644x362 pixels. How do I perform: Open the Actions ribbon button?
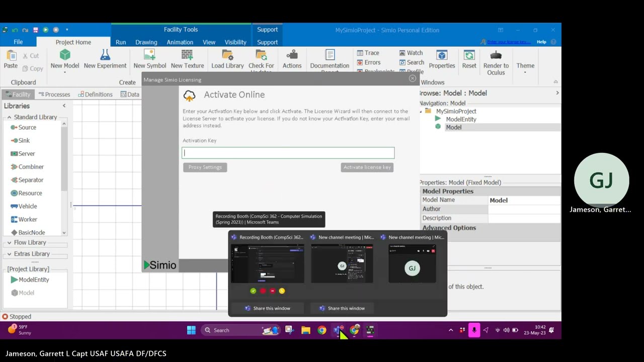[292, 59]
